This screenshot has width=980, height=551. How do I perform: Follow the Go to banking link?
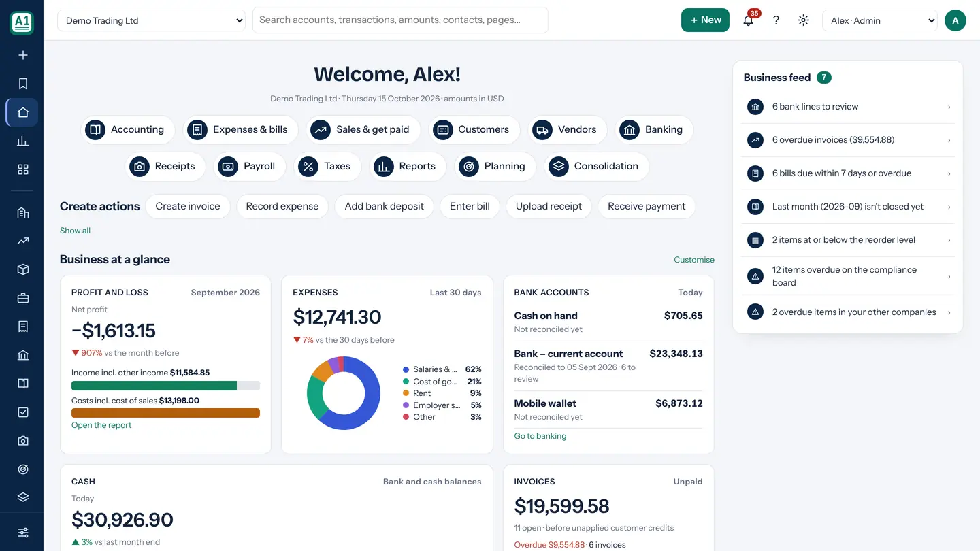click(540, 436)
